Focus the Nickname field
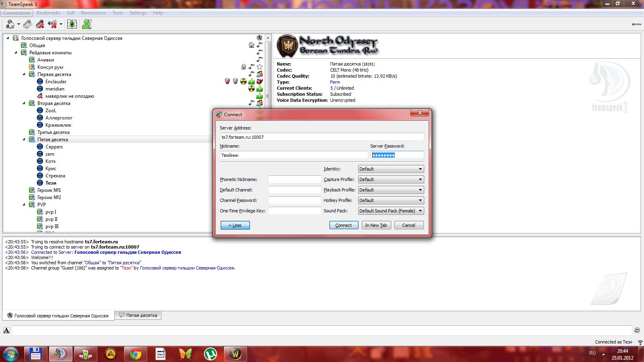This screenshot has height=362, width=644. [294, 155]
